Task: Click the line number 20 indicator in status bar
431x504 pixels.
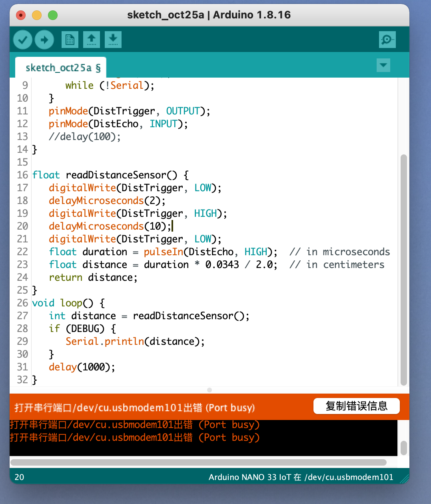Action: coord(19,477)
